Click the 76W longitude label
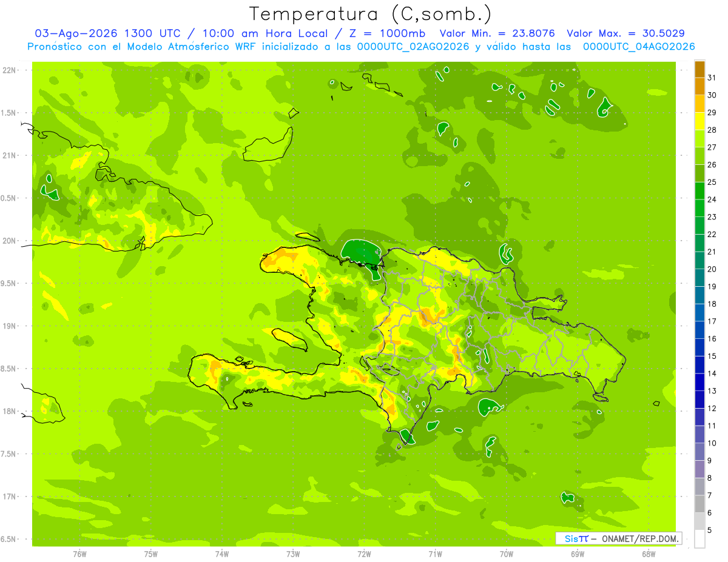 coord(79,554)
